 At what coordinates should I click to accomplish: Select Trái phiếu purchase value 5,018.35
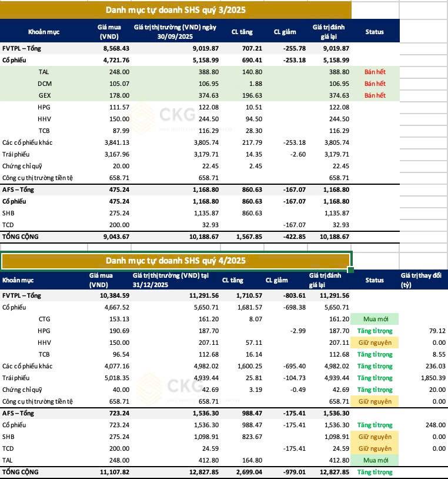(117, 378)
